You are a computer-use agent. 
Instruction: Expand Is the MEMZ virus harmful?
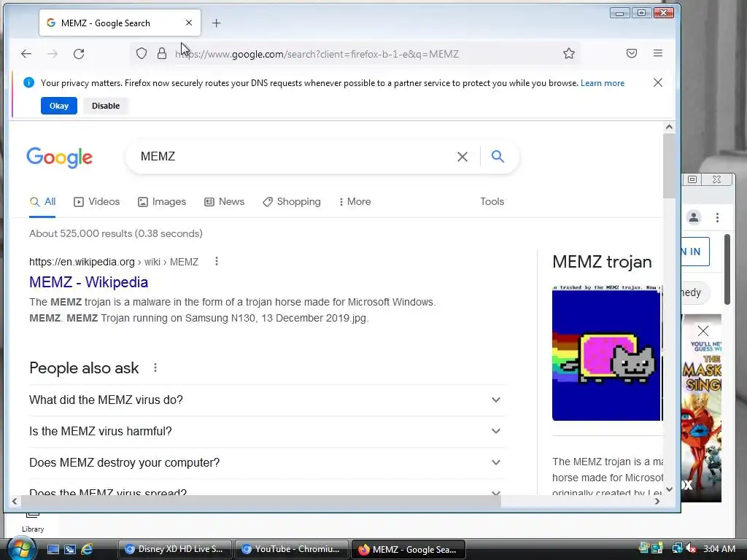point(267,432)
